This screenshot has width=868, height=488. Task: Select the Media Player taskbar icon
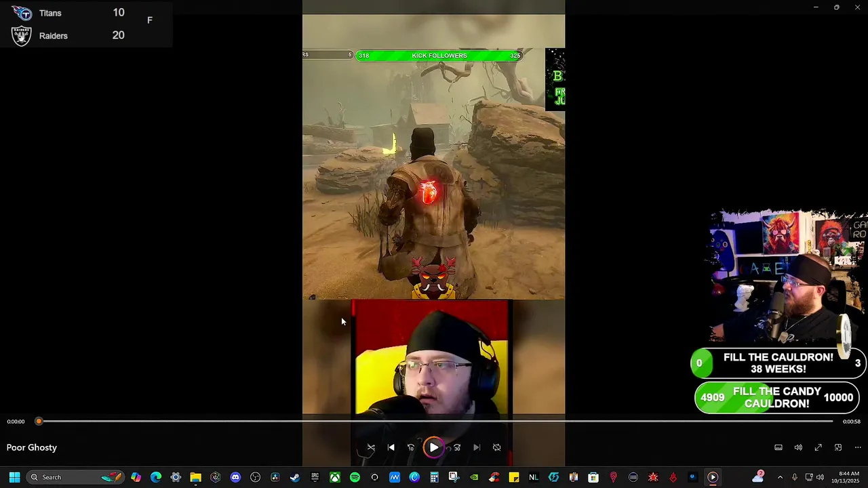click(713, 477)
